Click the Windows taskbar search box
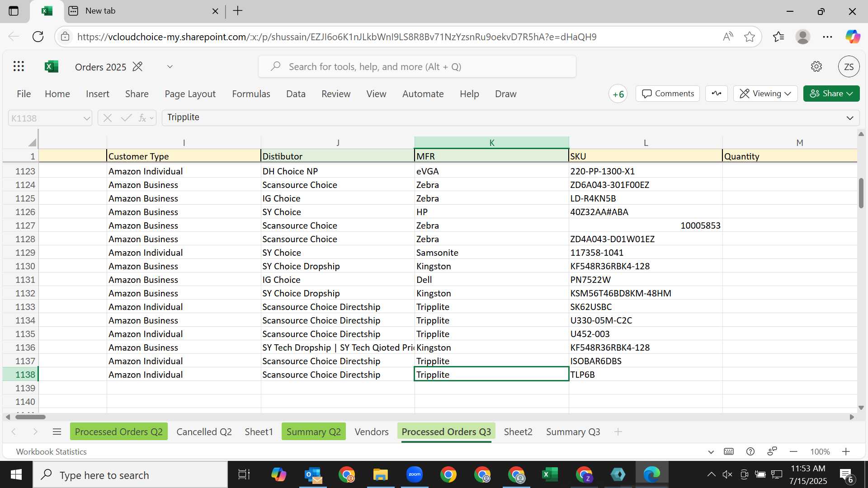This screenshot has height=488, width=868. tap(130, 474)
